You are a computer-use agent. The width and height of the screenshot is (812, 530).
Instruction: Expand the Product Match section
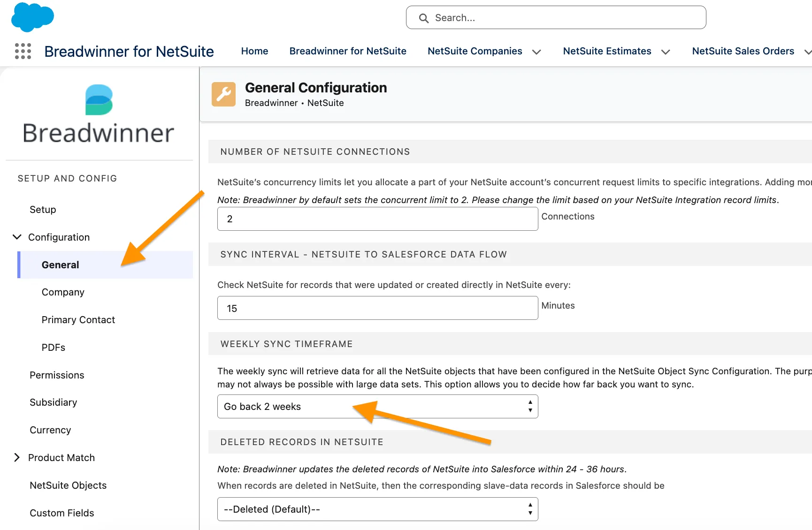17,457
